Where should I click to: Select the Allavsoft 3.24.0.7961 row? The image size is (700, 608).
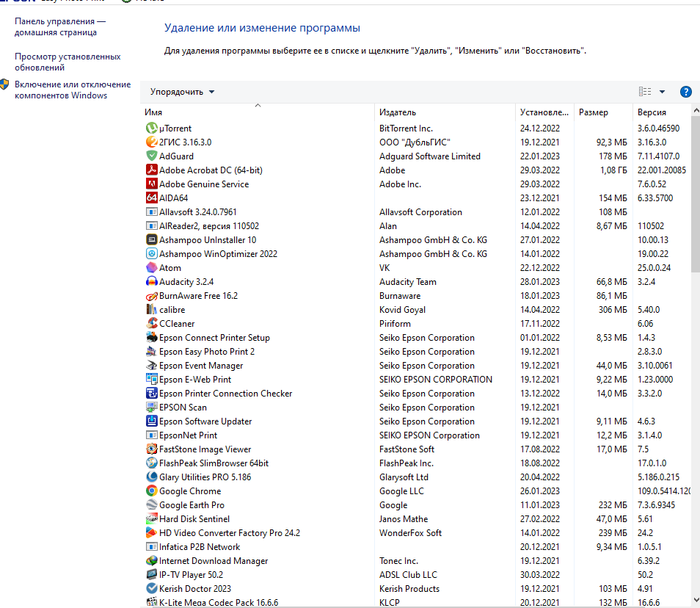(x=415, y=211)
